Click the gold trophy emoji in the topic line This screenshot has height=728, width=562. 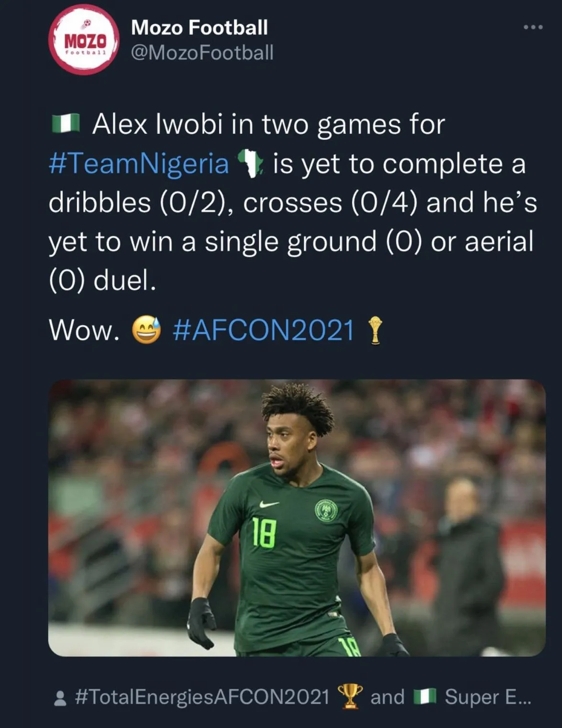click(x=350, y=696)
